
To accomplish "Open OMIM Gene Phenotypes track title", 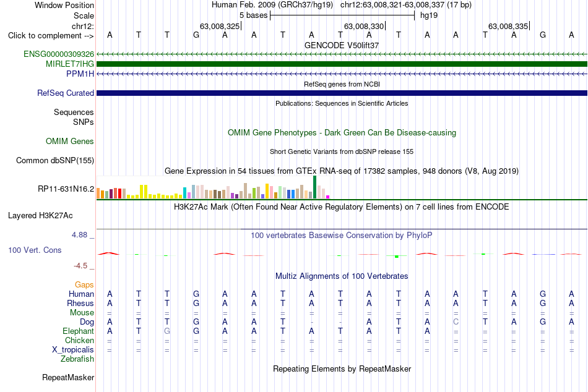I will [342, 133].
